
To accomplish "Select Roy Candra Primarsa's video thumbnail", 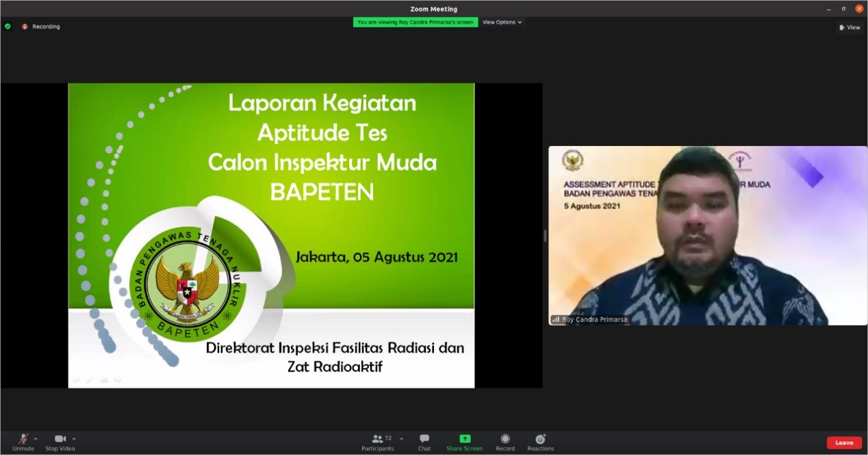I will point(708,235).
